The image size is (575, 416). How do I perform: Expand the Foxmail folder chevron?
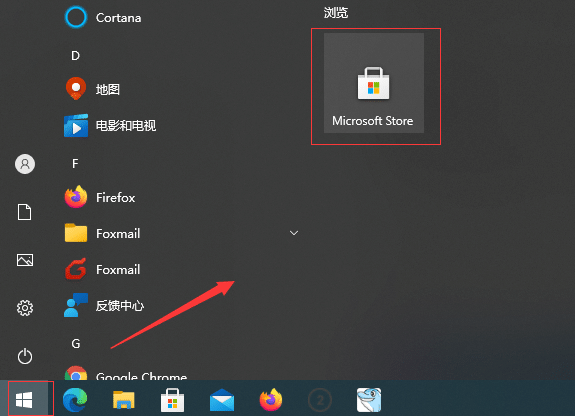click(294, 233)
